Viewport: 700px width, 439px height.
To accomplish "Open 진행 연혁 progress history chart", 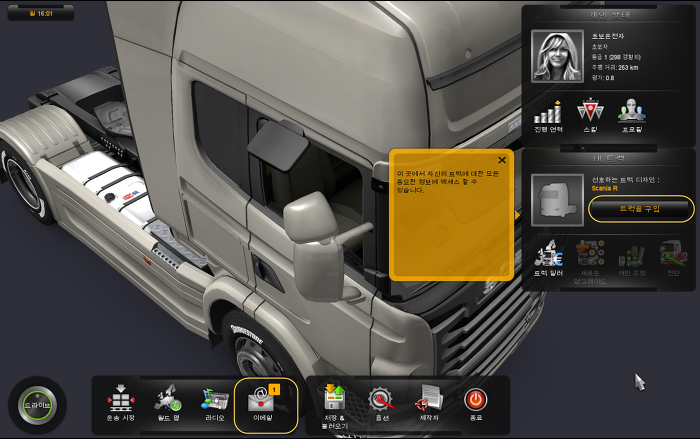I will (x=548, y=117).
